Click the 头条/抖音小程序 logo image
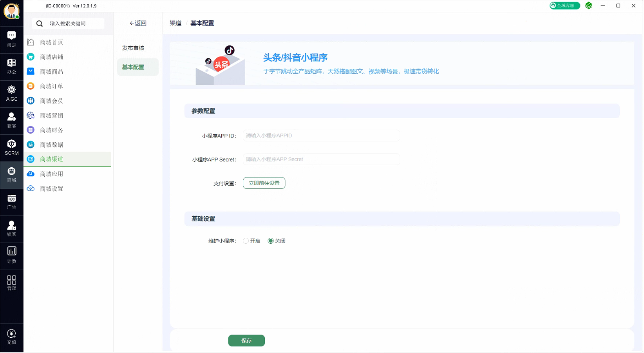 (x=220, y=65)
